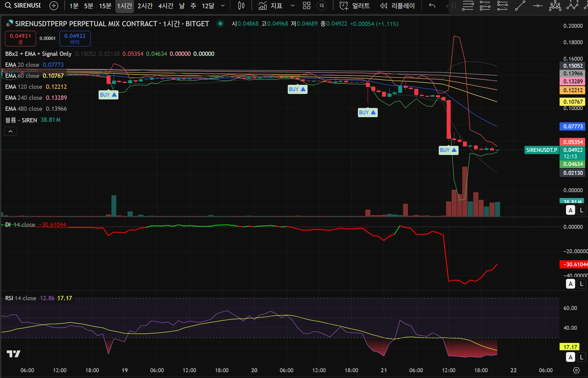Click the SIRENUSDTPERP PERPETUAL MIX CONTRACT title

[x=112, y=23]
